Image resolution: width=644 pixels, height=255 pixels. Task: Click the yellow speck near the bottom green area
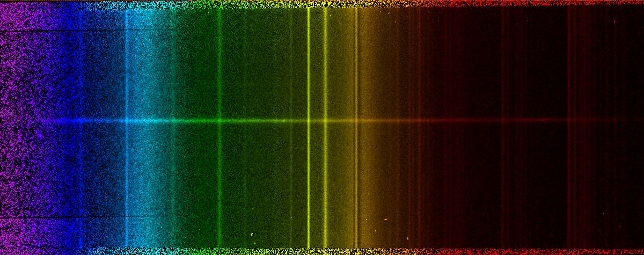click(x=252, y=234)
